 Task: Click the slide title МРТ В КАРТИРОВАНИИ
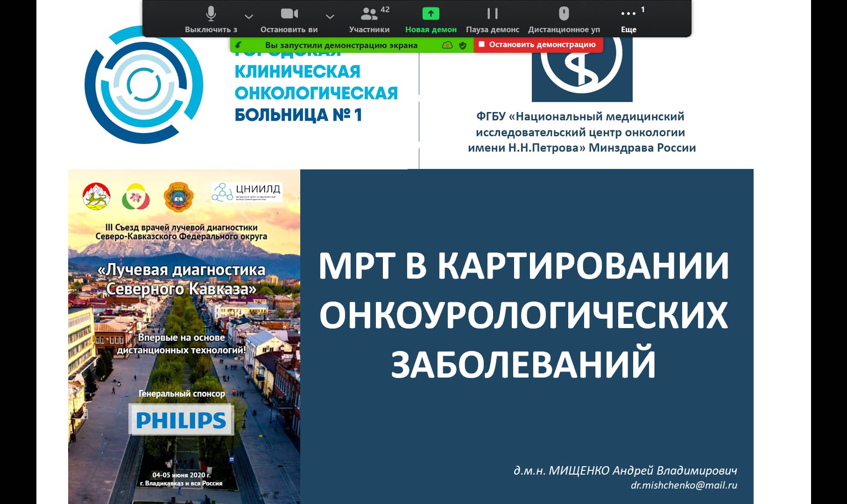[523, 266]
